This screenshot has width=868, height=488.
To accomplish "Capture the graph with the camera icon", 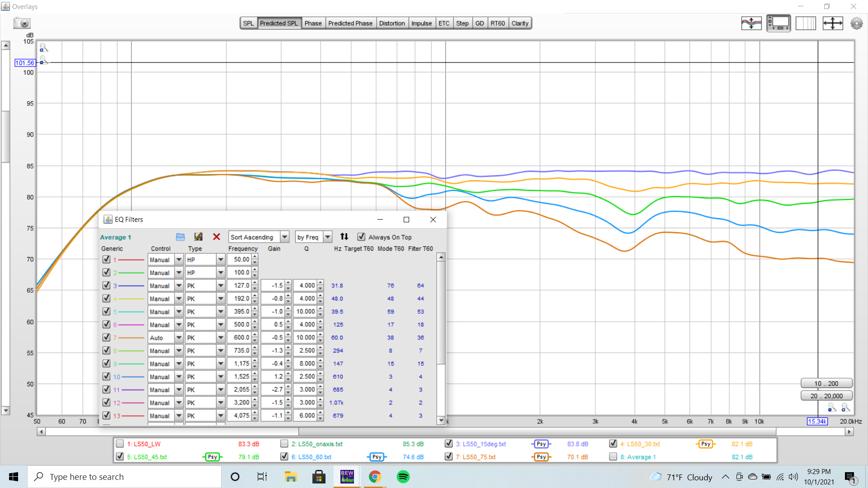I will [x=22, y=23].
